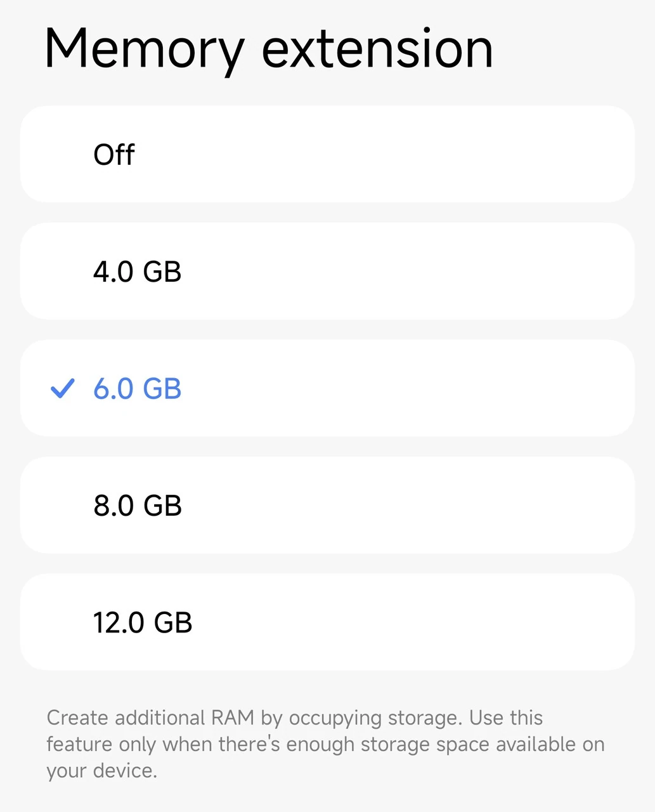This screenshot has width=655, height=812.
Task: Click the 'your device.' line of description
Action: pos(101,771)
